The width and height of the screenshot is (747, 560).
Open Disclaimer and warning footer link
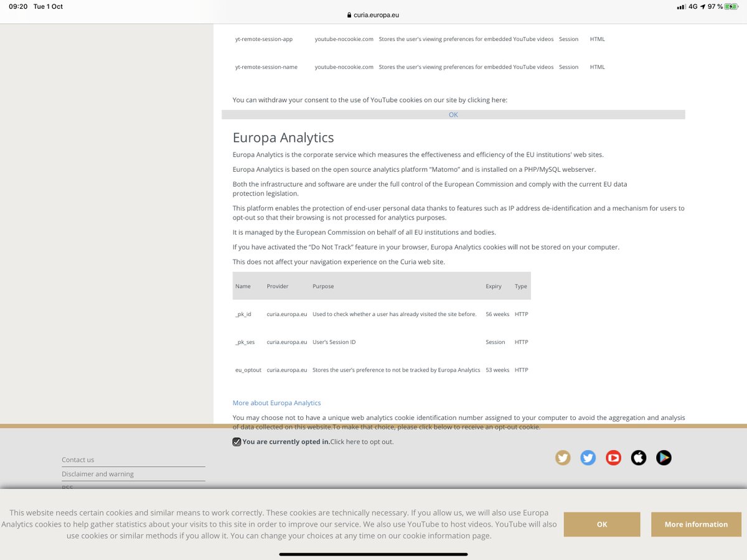click(x=98, y=474)
